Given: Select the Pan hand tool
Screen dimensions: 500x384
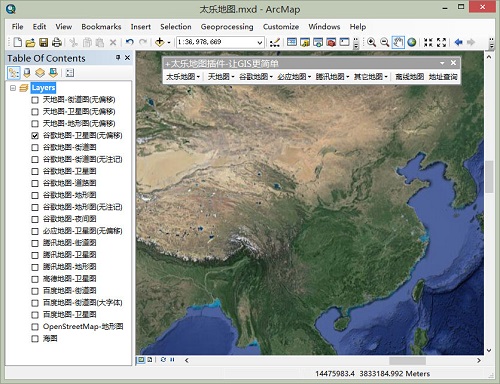Looking at the screenshot, I should (398, 42).
